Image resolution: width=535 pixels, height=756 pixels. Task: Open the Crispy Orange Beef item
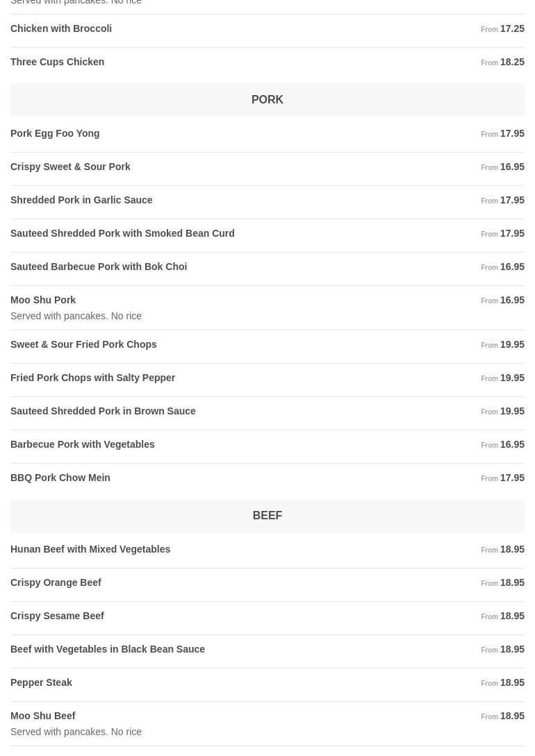[56, 583]
